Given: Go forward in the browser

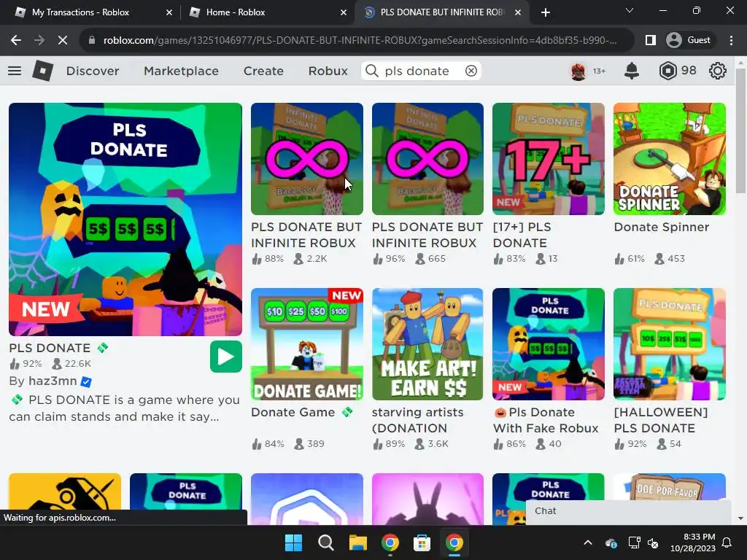Looking at the screenshot, I should pos(39,41).
